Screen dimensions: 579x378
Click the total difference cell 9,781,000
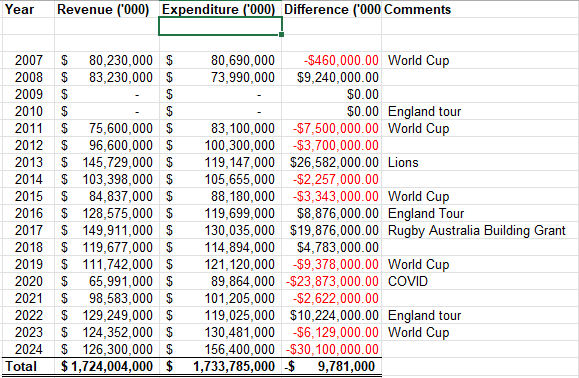[x=332, y=366]
